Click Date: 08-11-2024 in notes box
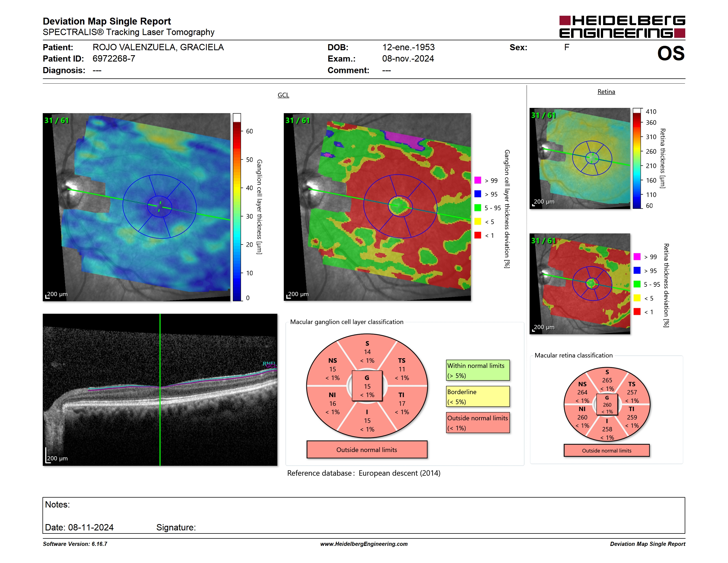Image resolution: width=728 pixels, height=563 pixels. pos(79,527)
